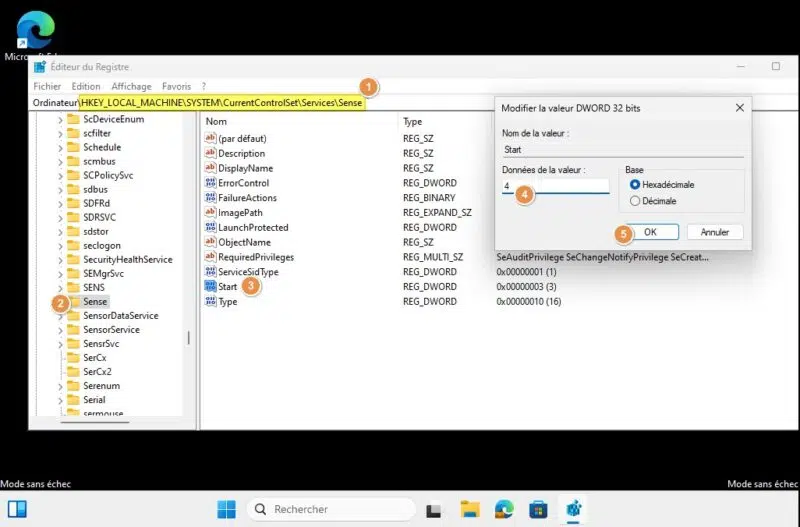The width and height of the screenshot is (800, 527).
Task: Click the FailureActions binary value icon
Action: click(x=210, y=198)
